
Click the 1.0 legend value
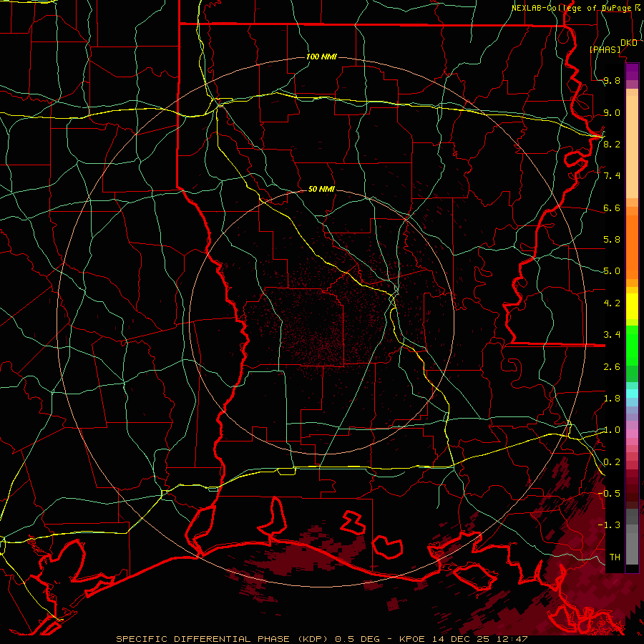pyautogui.click(x=612, y=430)
